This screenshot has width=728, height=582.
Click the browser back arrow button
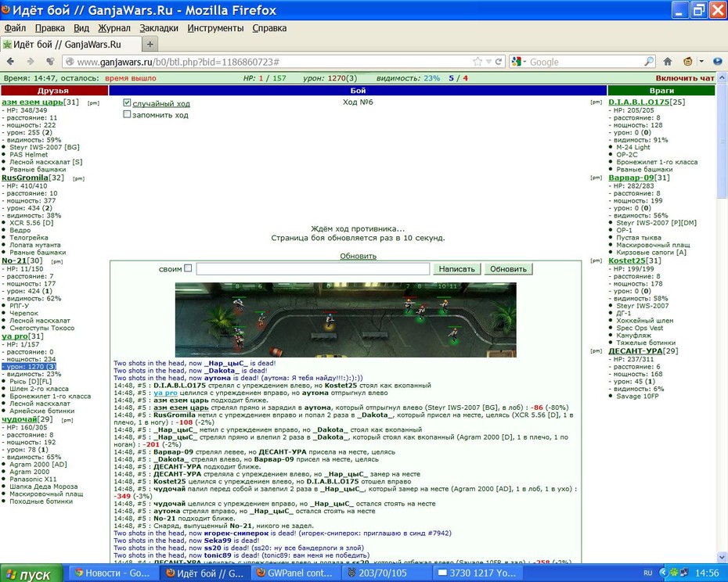coord(11,61)
